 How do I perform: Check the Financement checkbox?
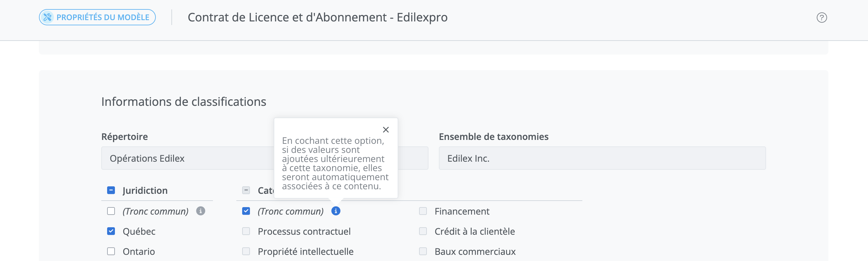point(423,211)
